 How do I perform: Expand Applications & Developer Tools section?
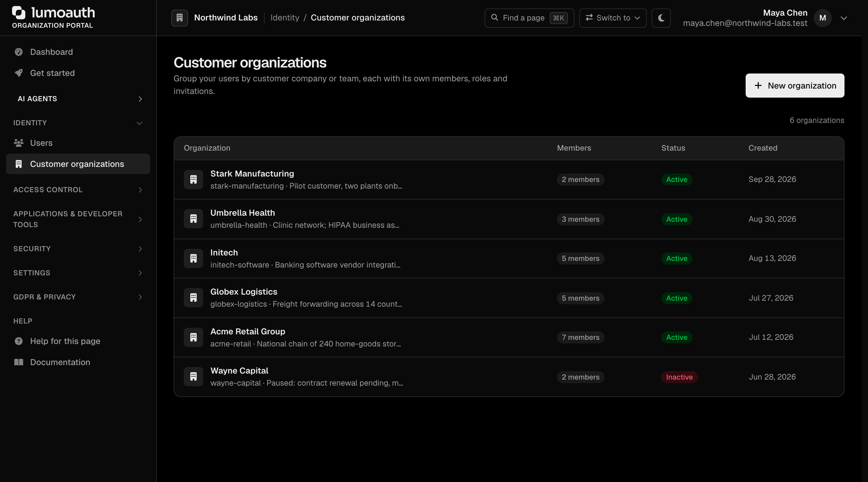[x=78, y=219]
